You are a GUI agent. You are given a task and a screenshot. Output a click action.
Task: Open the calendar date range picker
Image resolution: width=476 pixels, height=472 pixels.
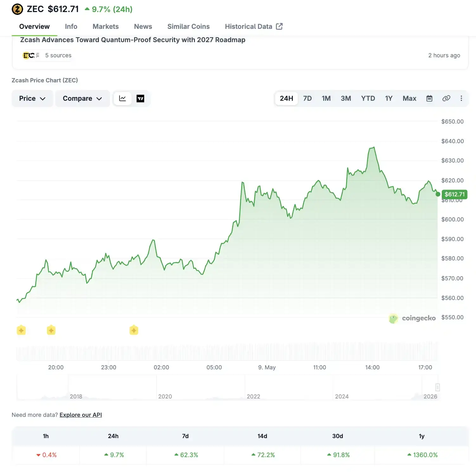[429, 99]
